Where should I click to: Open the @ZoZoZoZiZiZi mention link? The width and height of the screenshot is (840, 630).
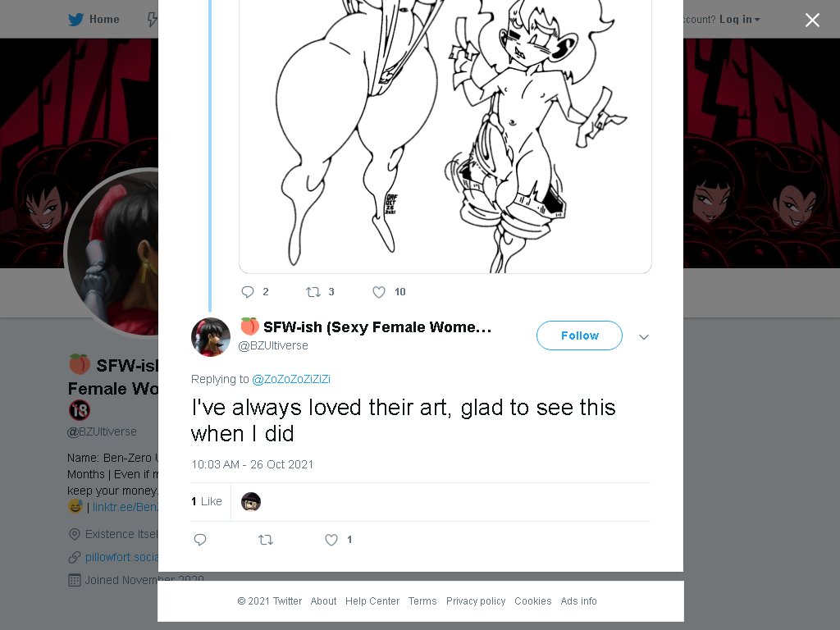291,379
